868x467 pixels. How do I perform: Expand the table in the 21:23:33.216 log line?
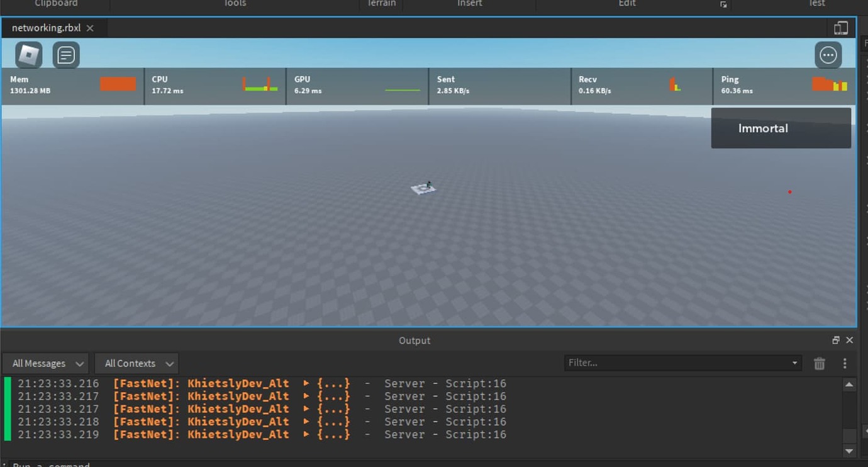tap(306, 383)
